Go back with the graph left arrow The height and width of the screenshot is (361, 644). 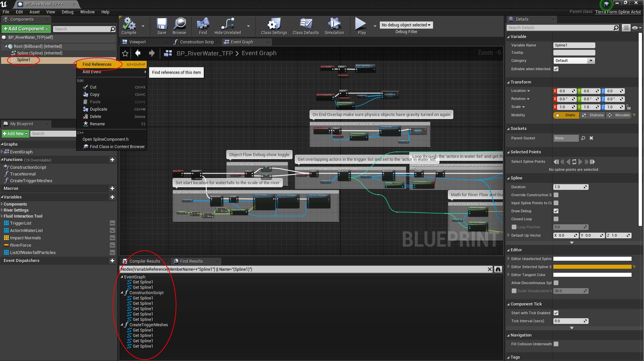tap(138, 53)
